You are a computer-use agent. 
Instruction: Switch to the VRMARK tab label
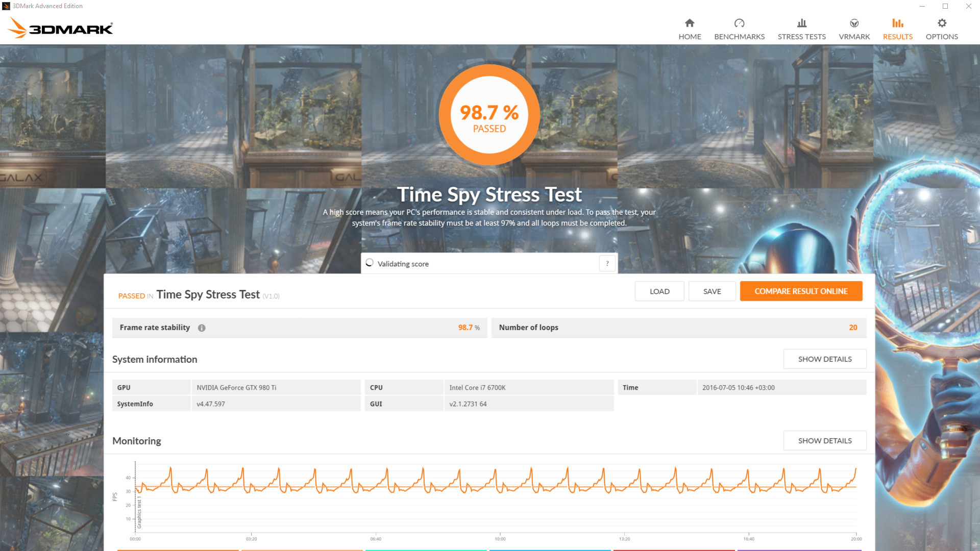(854, 37)
